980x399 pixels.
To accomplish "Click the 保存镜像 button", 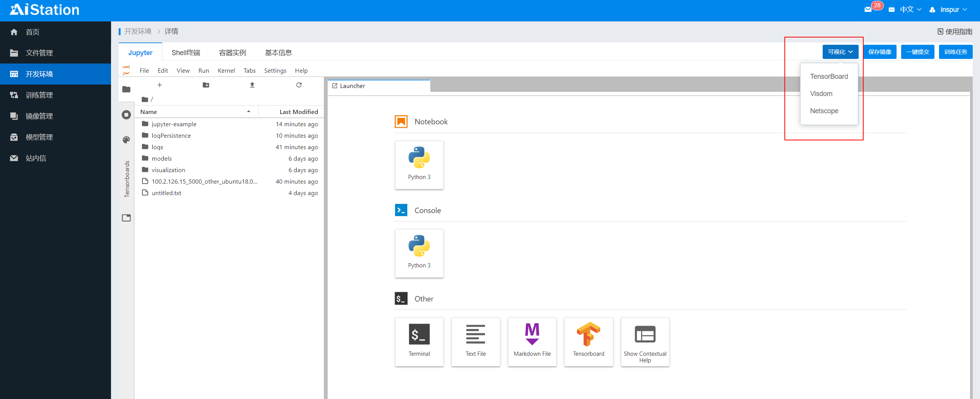I will point(880,52).
